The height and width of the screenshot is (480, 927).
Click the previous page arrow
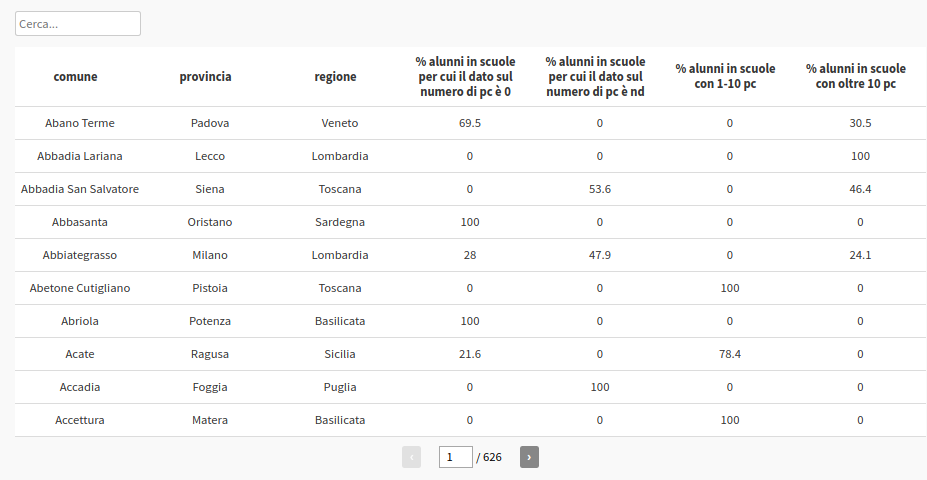click(x=411, y=457)
